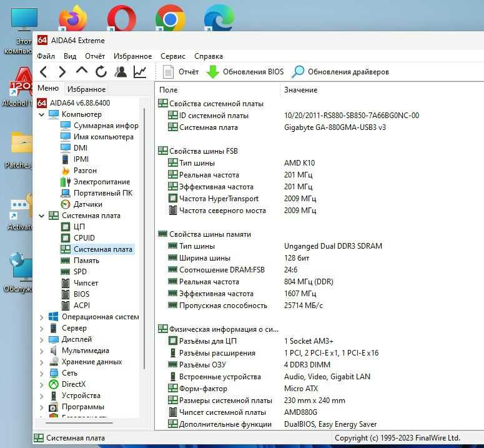The height and width of the screenshot is (448, 484).
Task: Open the Сервис menu
Action: coord(173,56)
